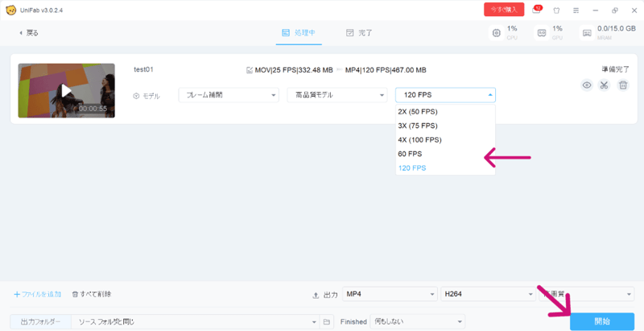Screen dimensions: 644x331
Task: Click the GPU usage icon
Action: [542, 33]
